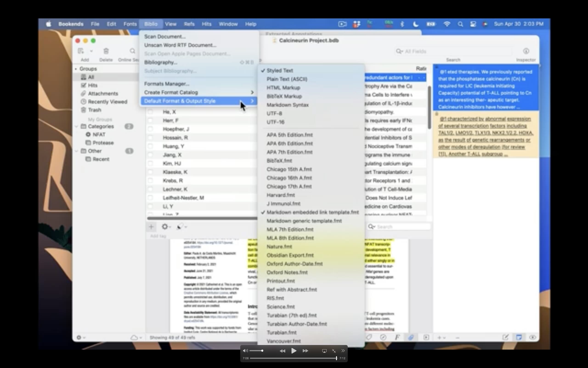Click the Delete trash toolbar icon
The image size is (588, 368).
pyautogui.click(x=106, y=51)
